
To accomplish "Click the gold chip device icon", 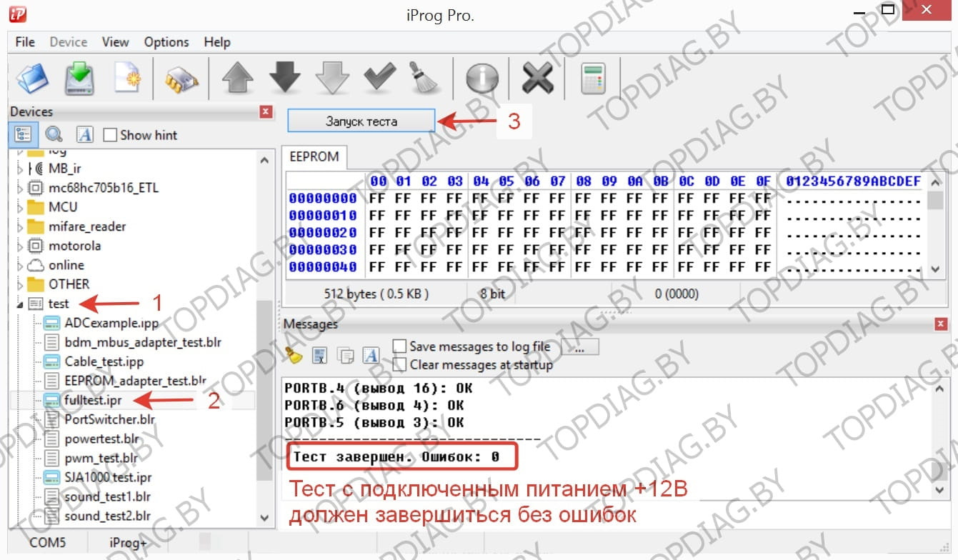I will 181,79.
